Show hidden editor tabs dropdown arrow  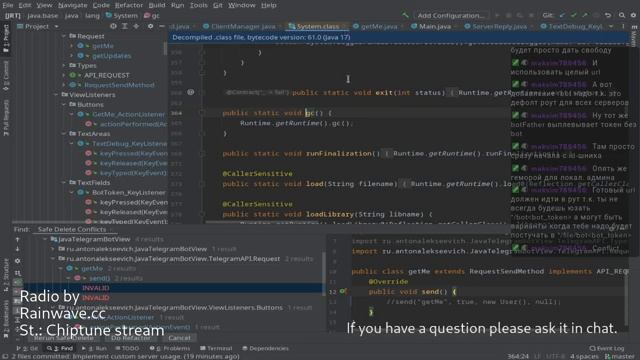pos(611,26)
